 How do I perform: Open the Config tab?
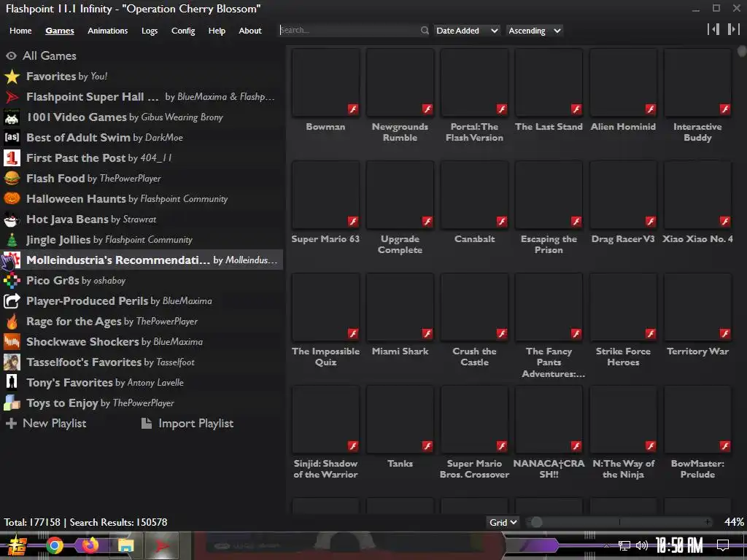183,31
